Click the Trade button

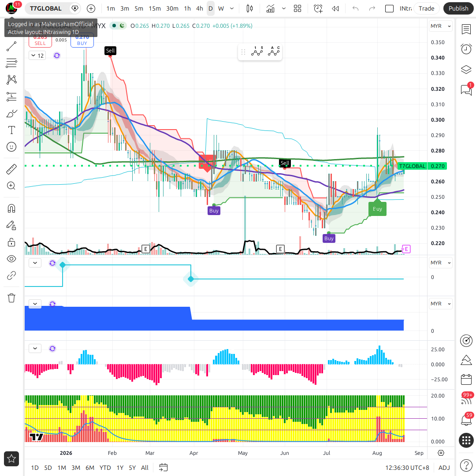coord(426,8)
